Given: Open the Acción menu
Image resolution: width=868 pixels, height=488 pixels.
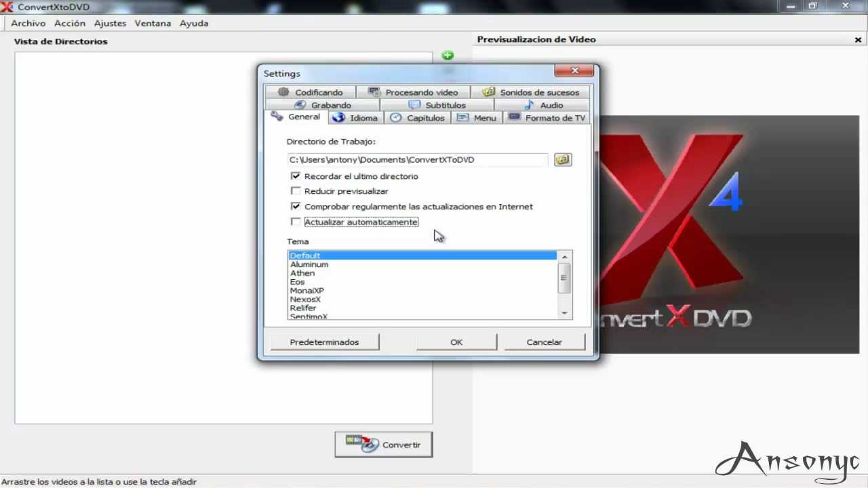Looking at the screenshot, I should (x=70, y=23).
